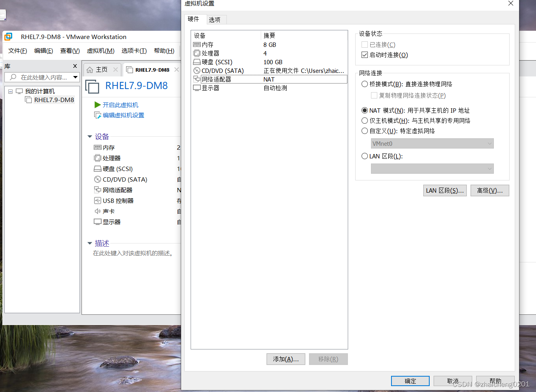Open the library search dropdown arrow

[75, 77]
